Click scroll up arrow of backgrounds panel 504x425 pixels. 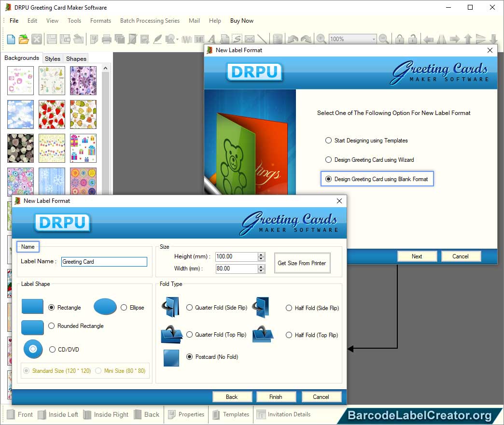105,68
